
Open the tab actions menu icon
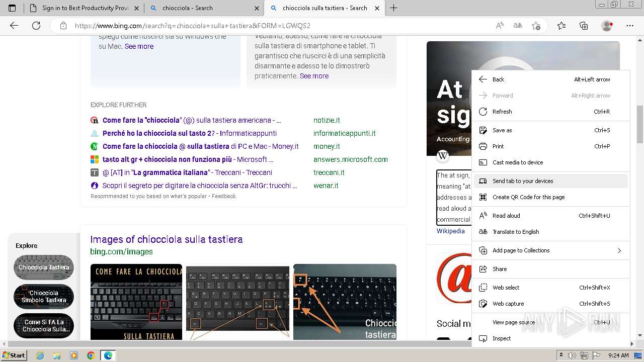[12, 8]
